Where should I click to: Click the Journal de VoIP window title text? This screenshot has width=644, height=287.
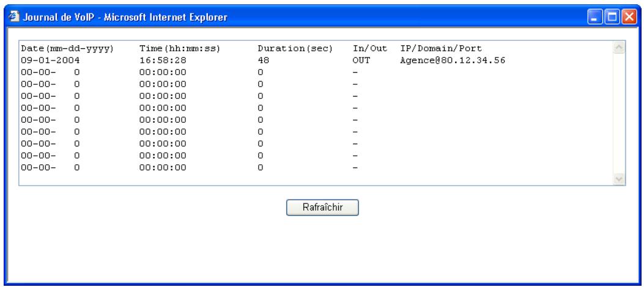coord(125,18)
